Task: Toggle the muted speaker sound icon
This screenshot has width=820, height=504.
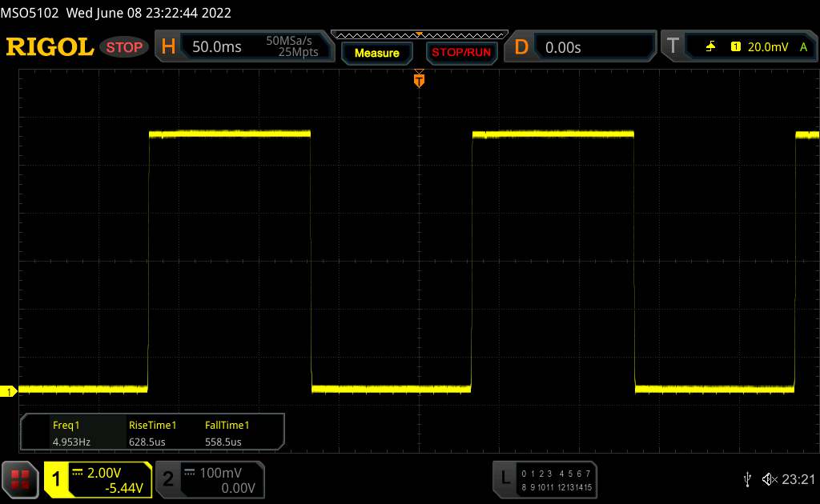Action: [769, 478]
